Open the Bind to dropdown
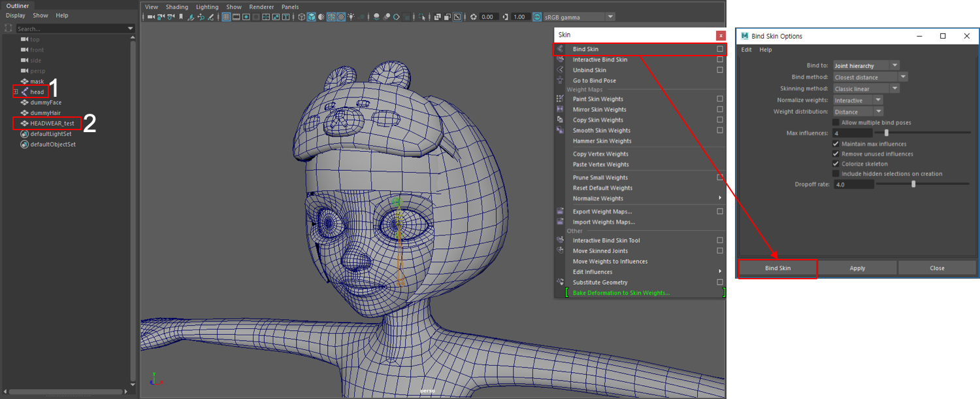 866,65
